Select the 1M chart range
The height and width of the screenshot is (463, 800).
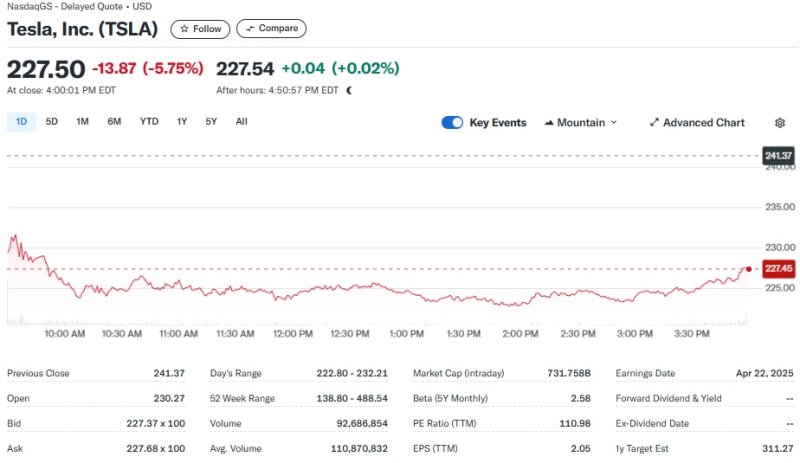click(x=82, y=122)
